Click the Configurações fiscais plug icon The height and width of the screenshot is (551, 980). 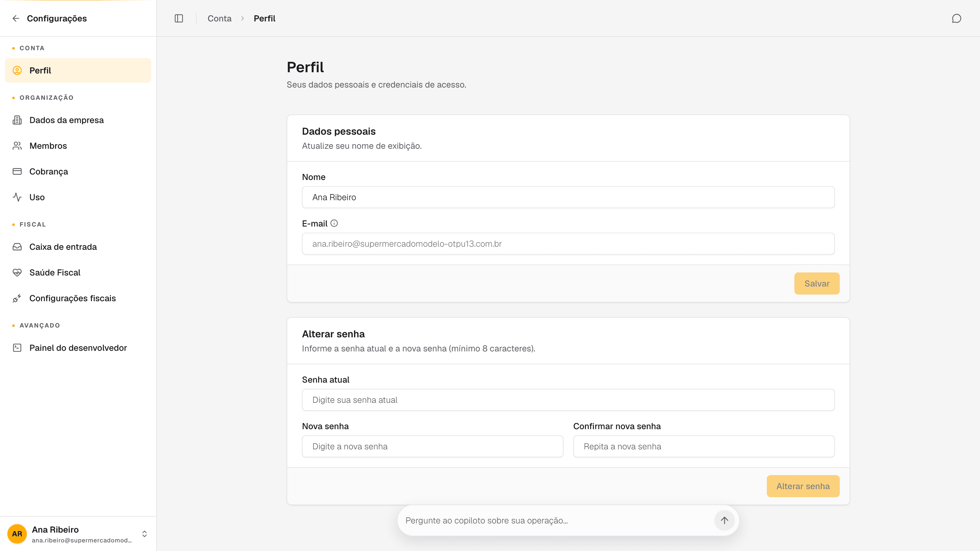click(x=17, y=298)
